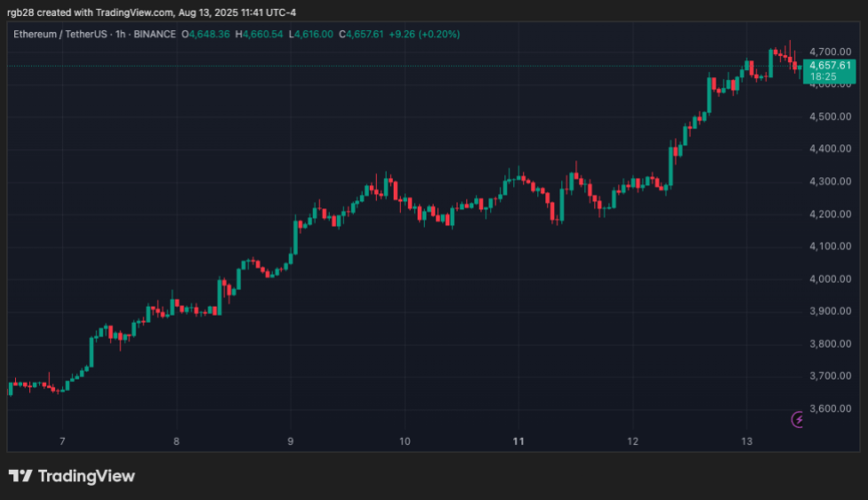868x500 pixels.
Task: Click the purple lightning bolt event icon
Action: (x=797, y=419)
